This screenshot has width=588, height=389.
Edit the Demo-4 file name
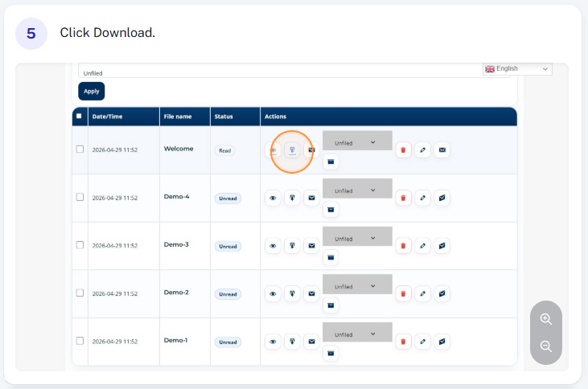[422, 198]
